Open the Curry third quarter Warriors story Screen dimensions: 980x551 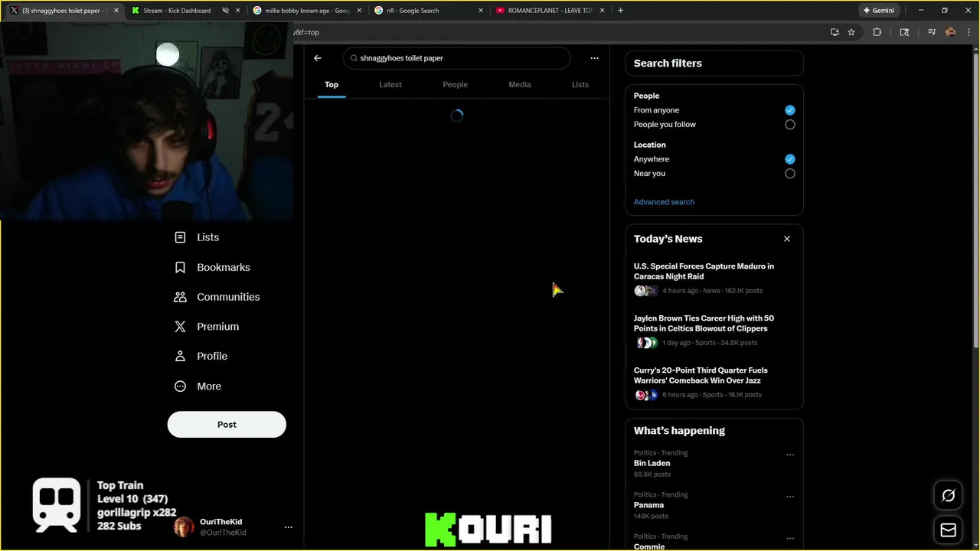[x=714, y=382]
